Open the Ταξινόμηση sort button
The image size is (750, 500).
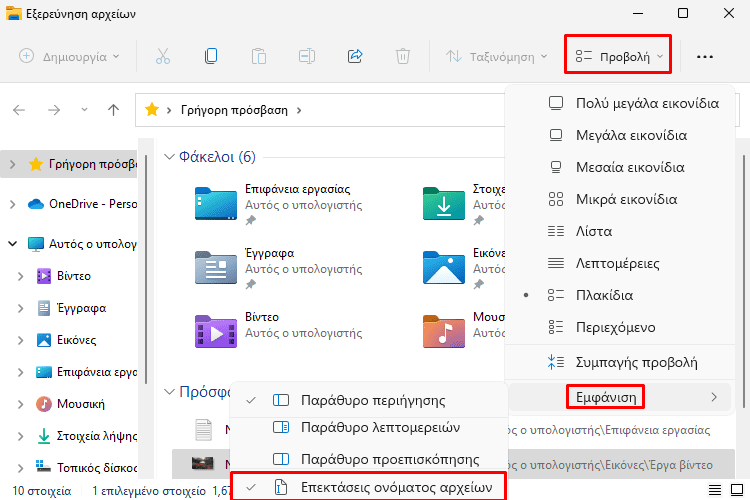pyautogui.click(x=497, y=57)
